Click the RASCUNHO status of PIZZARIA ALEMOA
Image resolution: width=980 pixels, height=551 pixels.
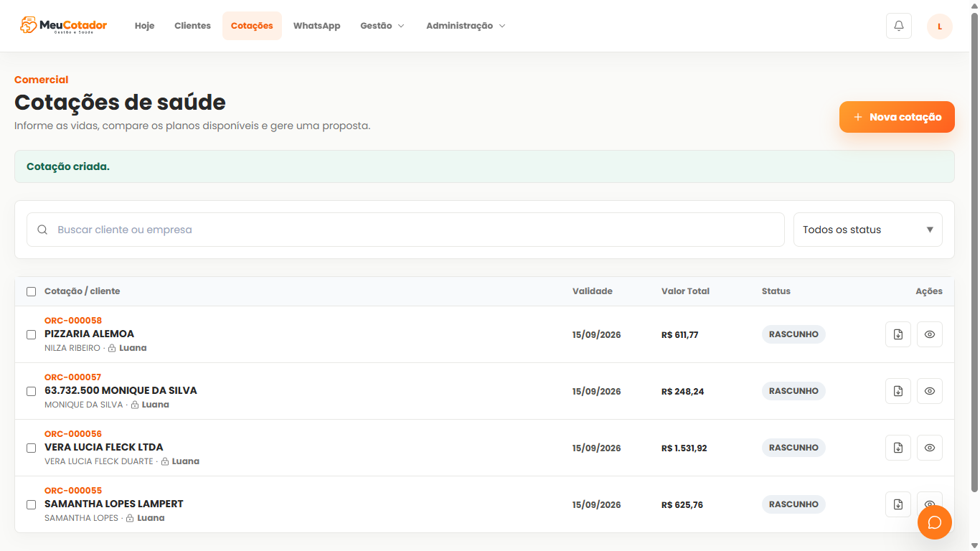(x=793, y=334)
